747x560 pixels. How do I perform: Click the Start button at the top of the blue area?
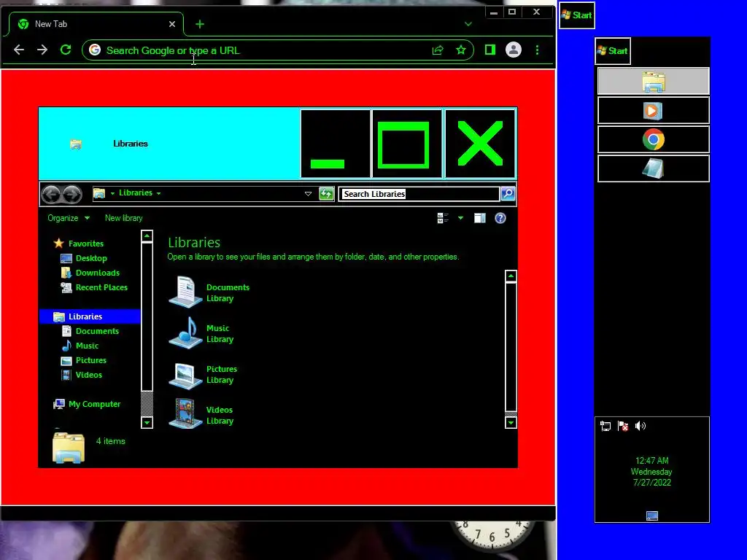click(576, 15)
